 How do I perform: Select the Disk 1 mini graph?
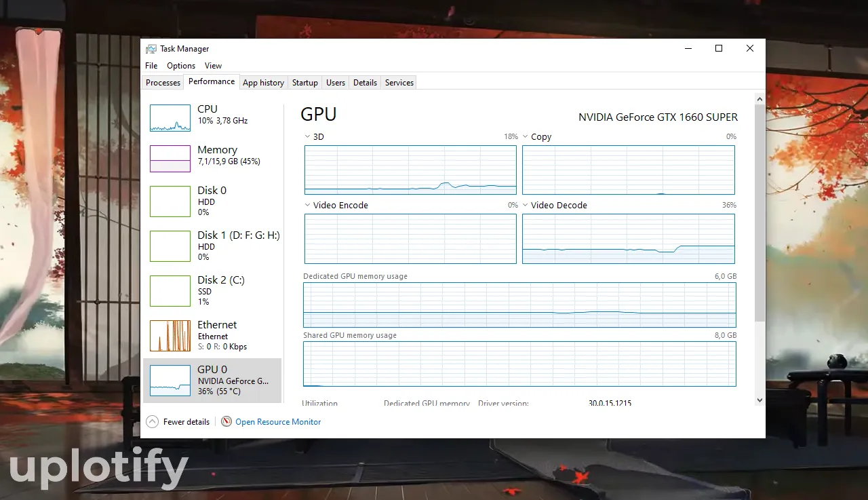coord(170,246)
